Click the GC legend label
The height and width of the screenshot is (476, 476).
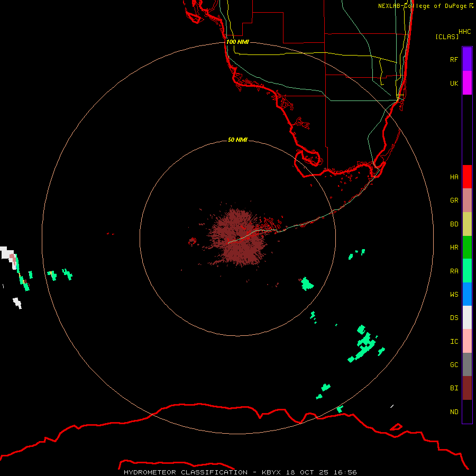pos(454,364)
